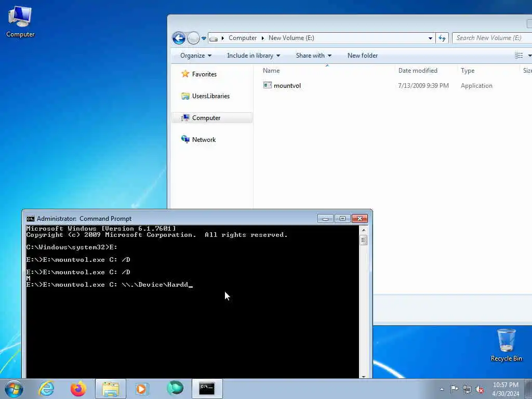Open the Share with menu
The height and width of the screenshot is (399, 532).
[313, 56]
